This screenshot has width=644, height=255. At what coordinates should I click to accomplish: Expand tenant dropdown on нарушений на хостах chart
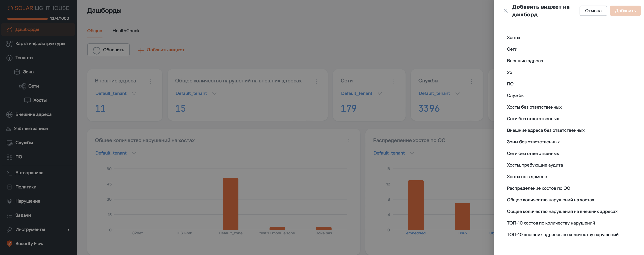point(134,153)
